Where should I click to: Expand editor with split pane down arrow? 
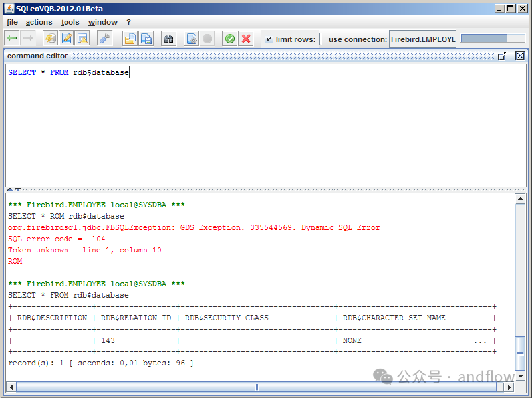(x=18, y=189)
